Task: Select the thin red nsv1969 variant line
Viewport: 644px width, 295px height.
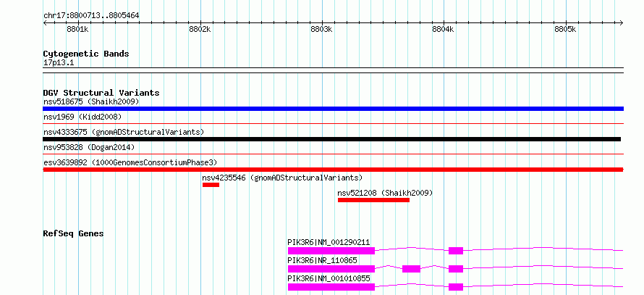Action: click(333, 123)
